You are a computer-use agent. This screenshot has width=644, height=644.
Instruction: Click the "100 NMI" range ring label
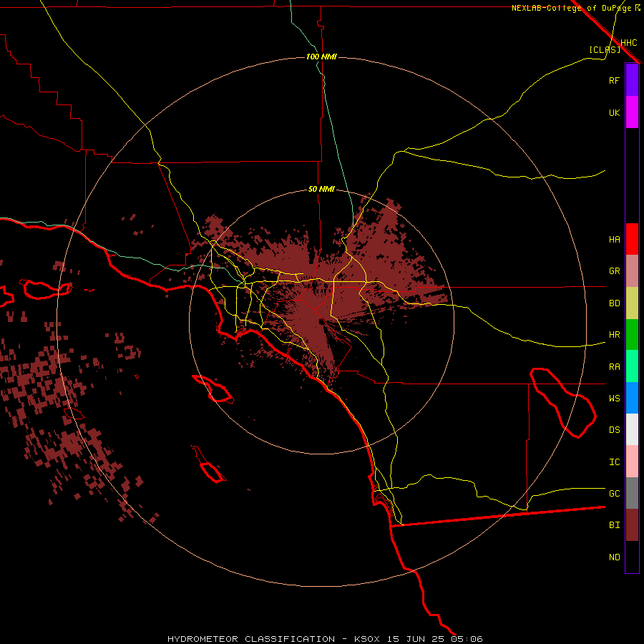[x=321, y=57]
